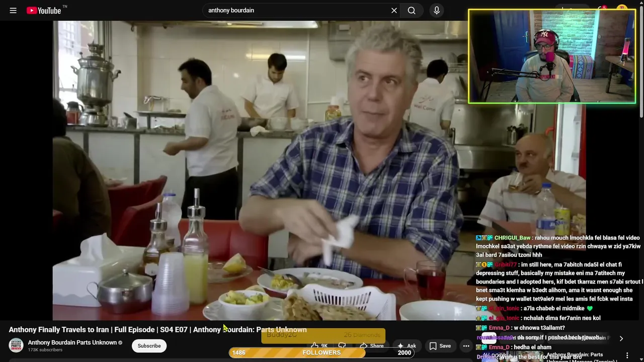
Task: Clear the 'anthony bourdain' search text
Action: 394,11
